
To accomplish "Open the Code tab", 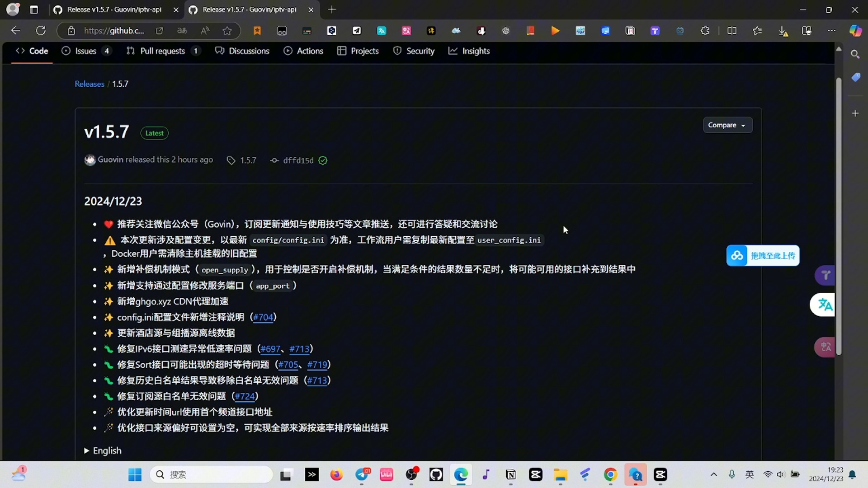I will [32, 51].
